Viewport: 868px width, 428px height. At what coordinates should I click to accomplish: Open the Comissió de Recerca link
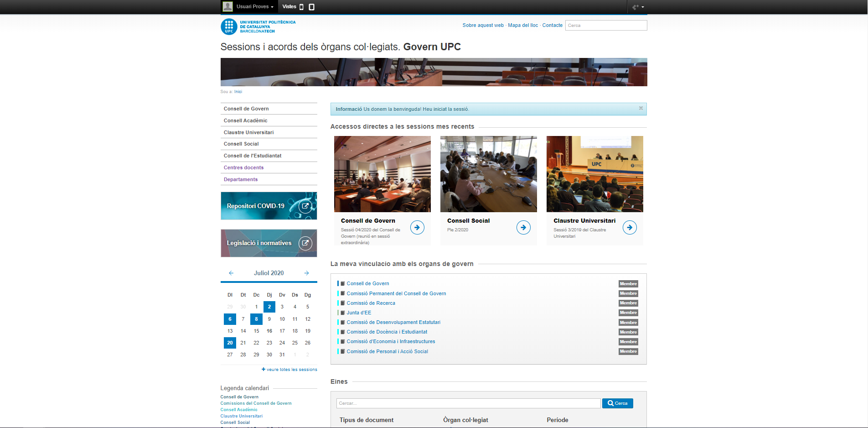click(x=371, y=303)
